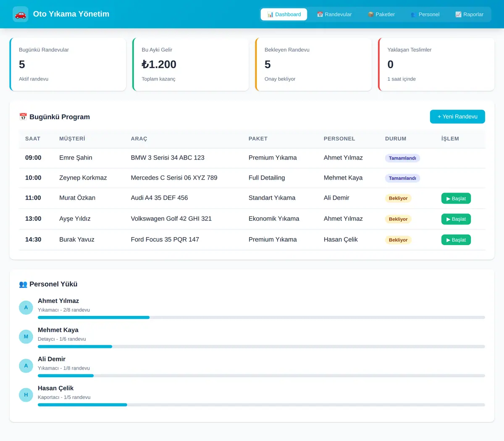The height and width of the screenshot is (441, 504).
Task: Click vehicle Audi A4 35 DEF 456
Action: pyautogui.click(x=160, y=198)
